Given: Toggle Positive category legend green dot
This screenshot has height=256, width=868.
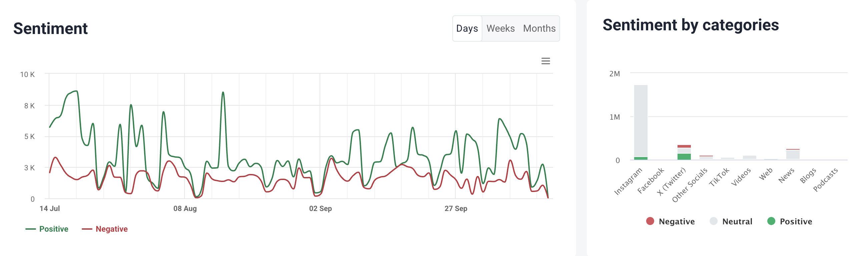Looking at the screenshot, I should pos(771,221).
